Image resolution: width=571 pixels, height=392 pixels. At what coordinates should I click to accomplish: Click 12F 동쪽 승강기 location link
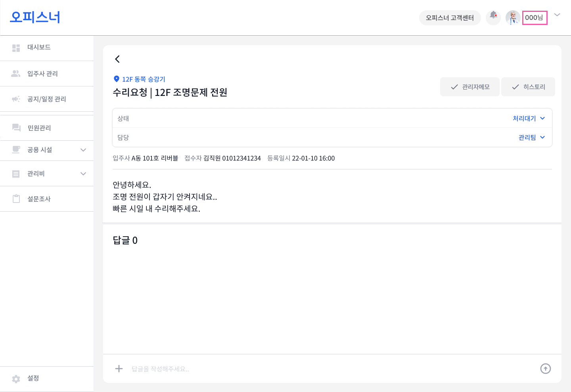(144, 79)
